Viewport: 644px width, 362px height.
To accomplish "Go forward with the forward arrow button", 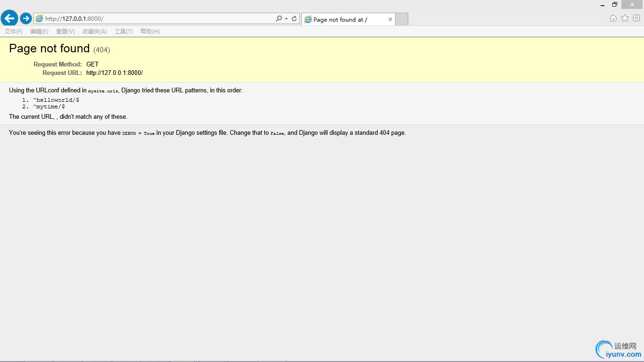I will [26, 18].
